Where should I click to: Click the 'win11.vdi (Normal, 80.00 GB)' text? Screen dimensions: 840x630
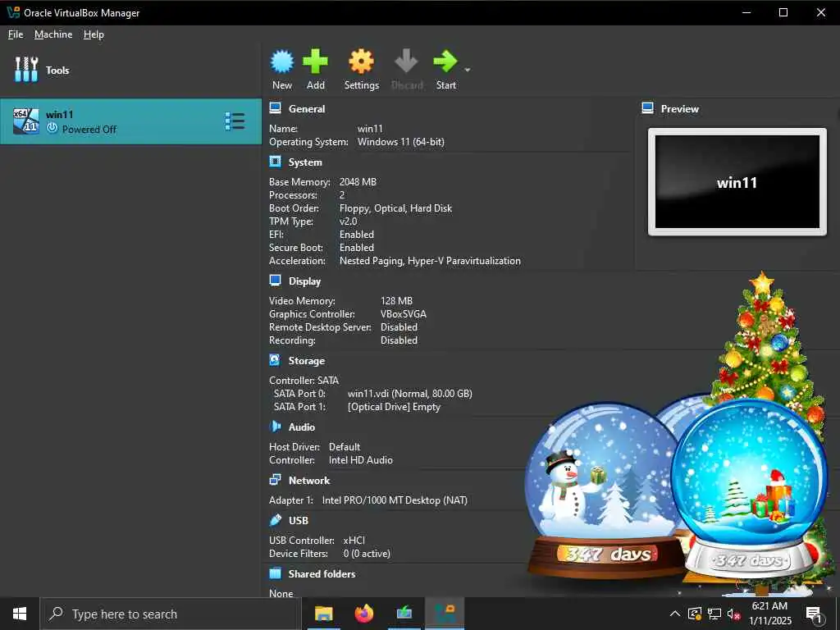pos(410,394)
